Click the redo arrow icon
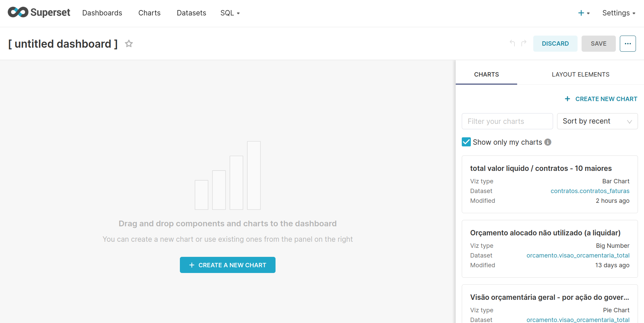This screenshot has height=323, width=644. (524, 43)
